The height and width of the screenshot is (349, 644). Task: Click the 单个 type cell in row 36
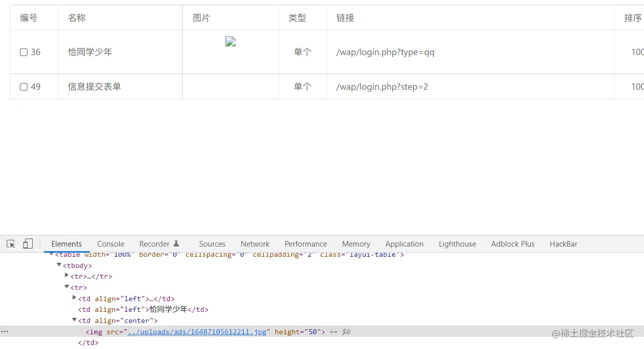[x=302, y=52]
